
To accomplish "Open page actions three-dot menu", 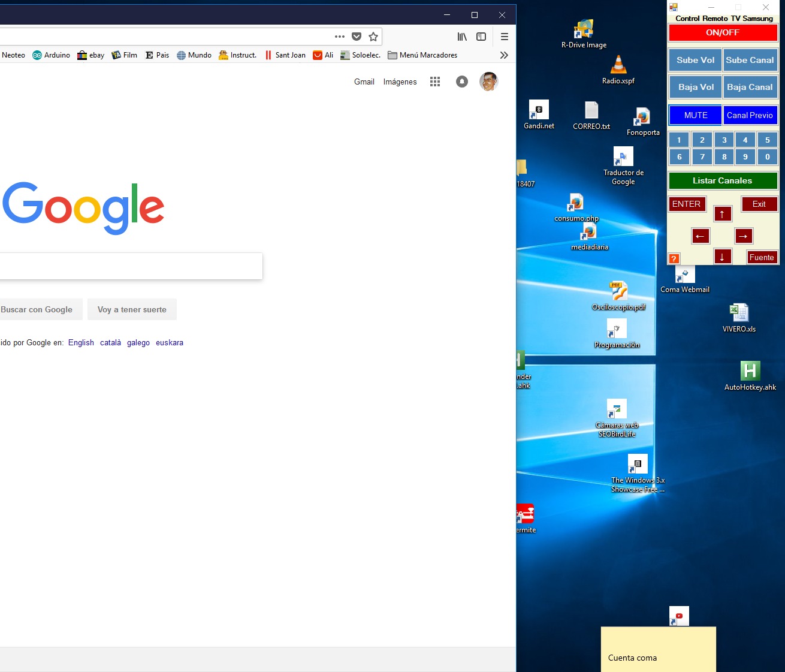I will [340, 37].
